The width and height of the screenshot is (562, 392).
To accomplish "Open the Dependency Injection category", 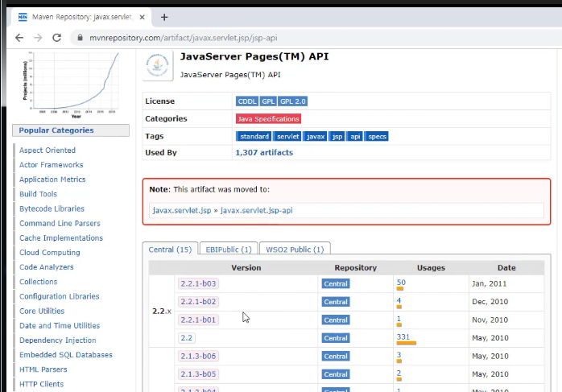I will (x=58, y=340).
